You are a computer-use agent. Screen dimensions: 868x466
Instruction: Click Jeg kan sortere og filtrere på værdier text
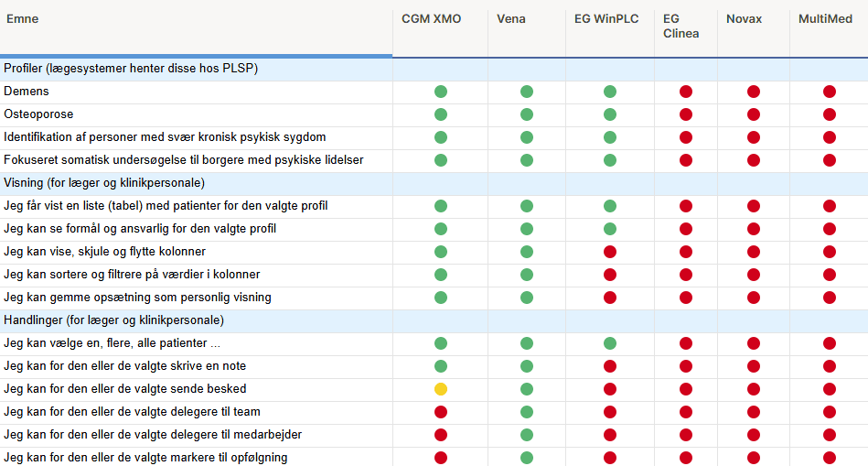(132, 275)
